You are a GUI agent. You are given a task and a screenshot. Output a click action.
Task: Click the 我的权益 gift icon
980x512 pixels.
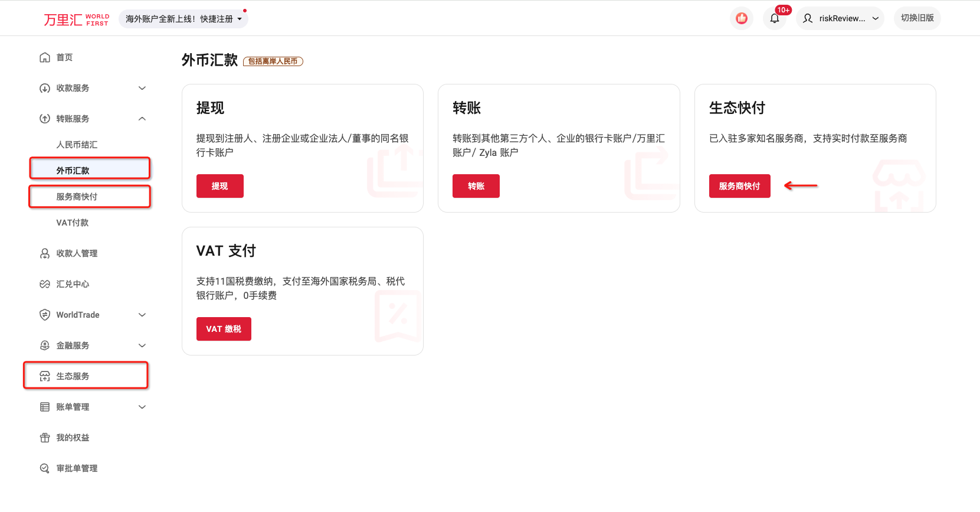[45, 438]
